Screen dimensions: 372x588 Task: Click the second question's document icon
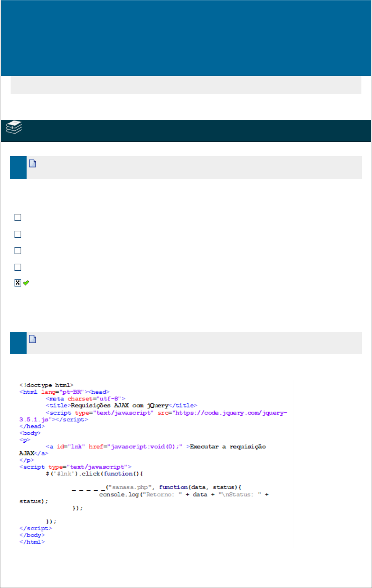pos(33,339)
